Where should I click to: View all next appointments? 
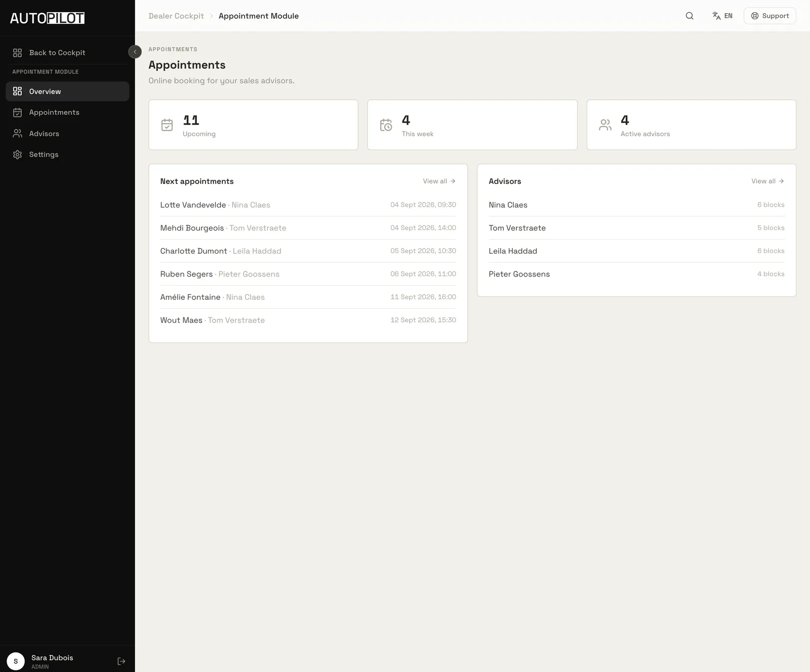[439, 181]
